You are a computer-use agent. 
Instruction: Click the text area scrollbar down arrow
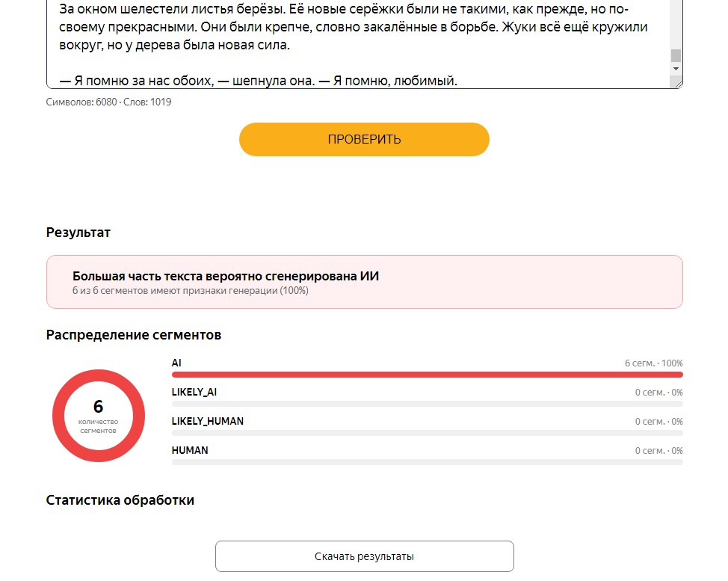point(676,69)
